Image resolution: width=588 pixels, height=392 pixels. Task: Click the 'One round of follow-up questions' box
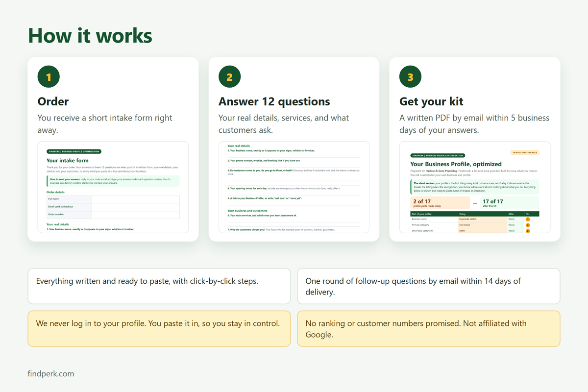[x=429, y=286]
